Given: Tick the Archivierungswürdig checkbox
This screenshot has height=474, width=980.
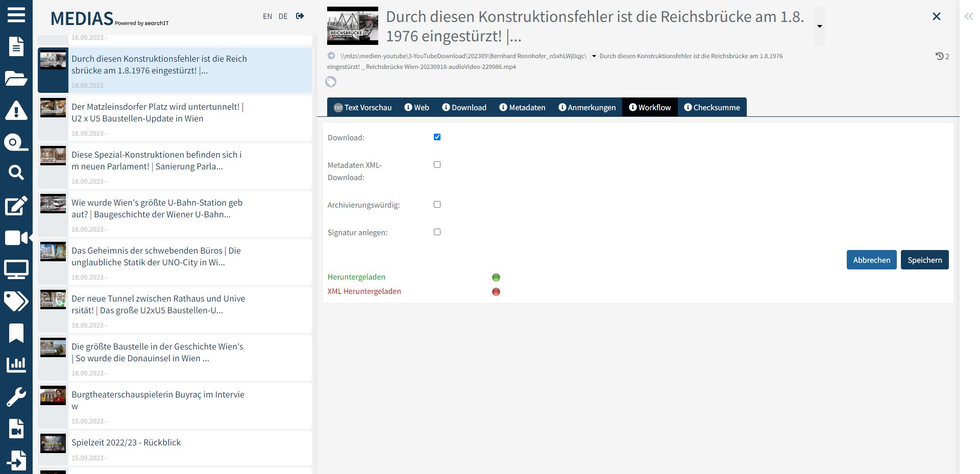Looking at the screenshot, I should 437,205.
